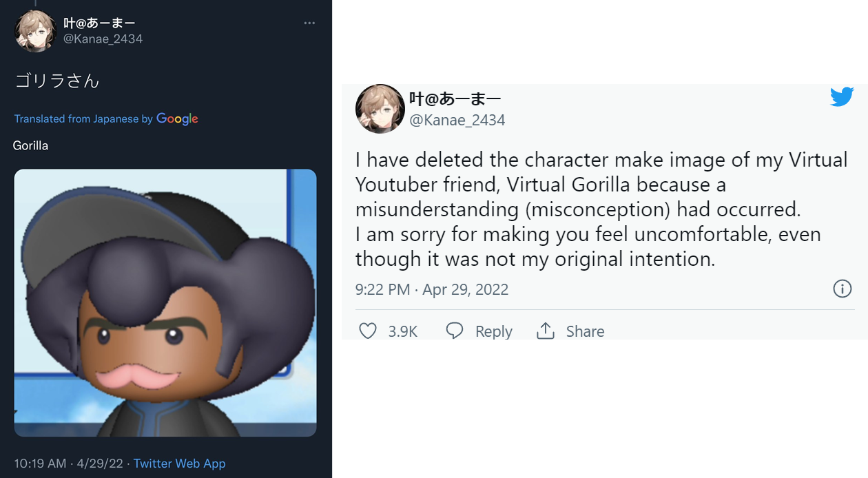The height and width of the screenshot is (478, 868).
Task: Click the 10:19 AM 4/29/22 timestamp
Action: [69, 464]
